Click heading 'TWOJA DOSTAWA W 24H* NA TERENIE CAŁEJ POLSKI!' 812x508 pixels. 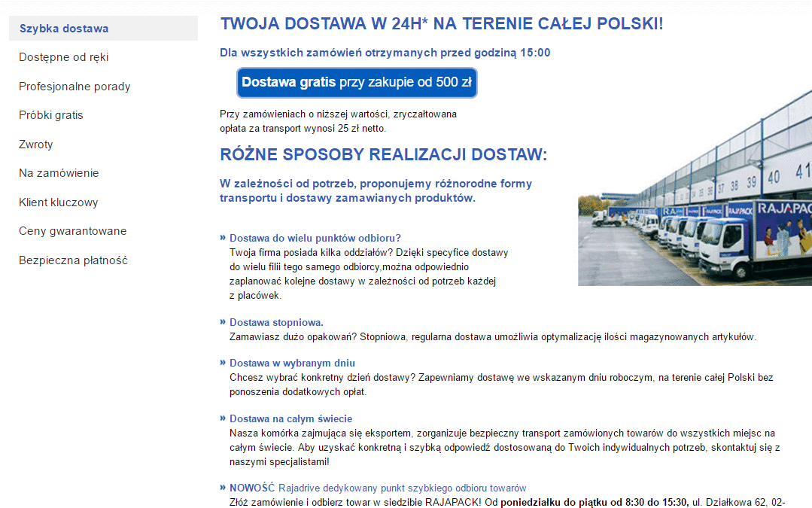pos(442,24)
